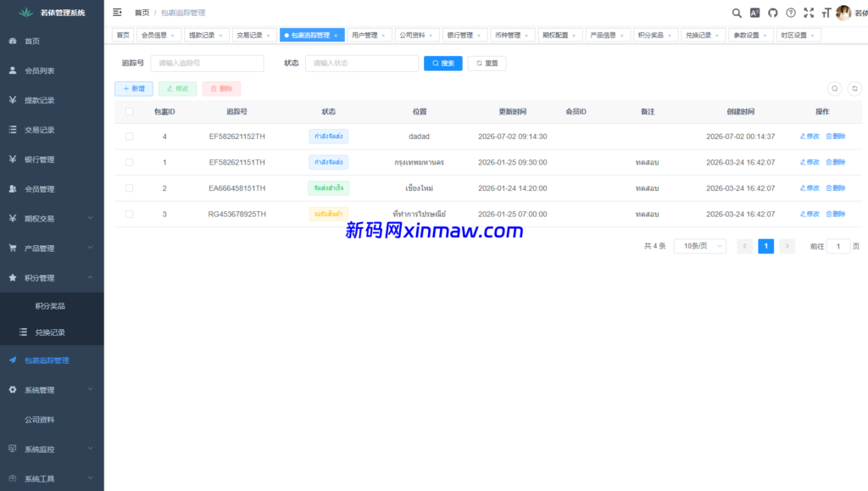Go to next page arrow

(x=787, y=246)
